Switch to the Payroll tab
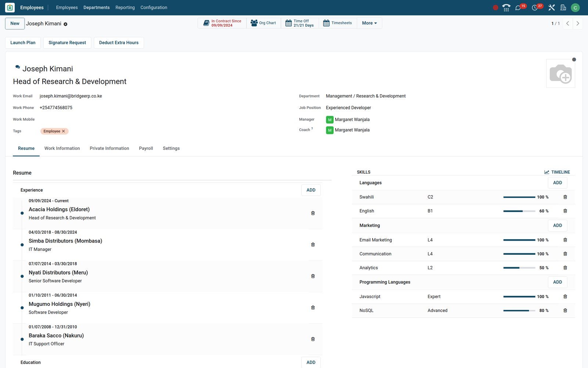The image size is (588, 368). click(146, 148)
